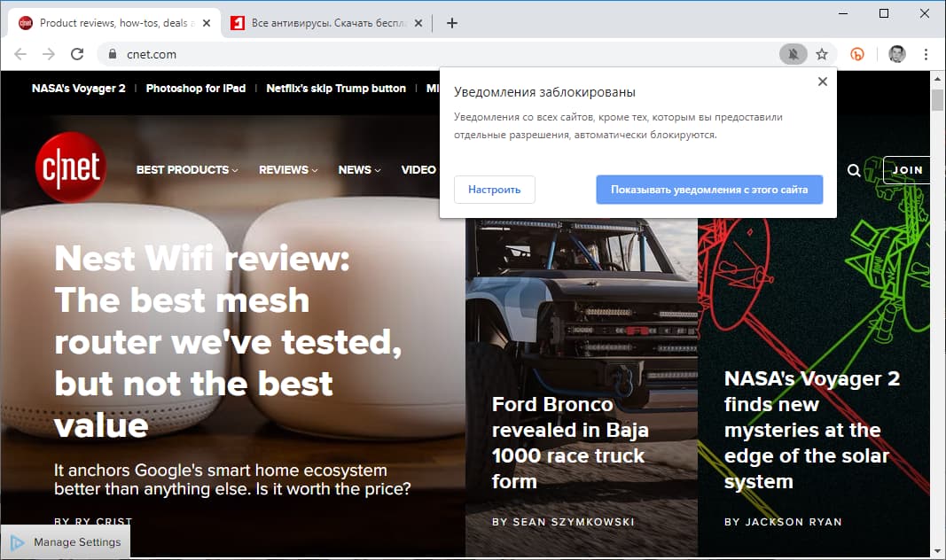Click the JOIN button
Viewport: 946px width, 560px height.
(907, 170)
